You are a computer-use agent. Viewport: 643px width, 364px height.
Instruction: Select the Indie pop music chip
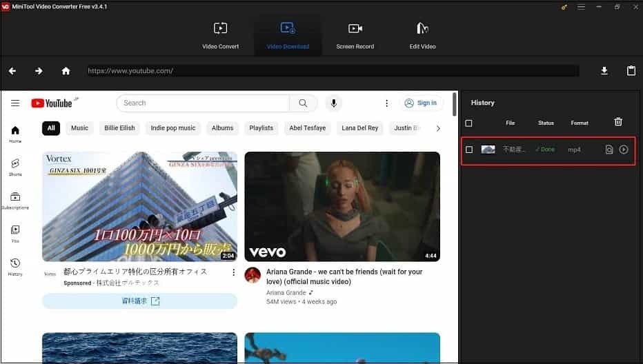pyautogui.click(x=173, y=128)
